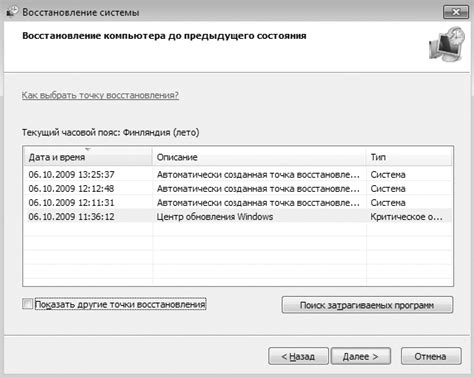This screenshot has height=377, width=474.
Task: Select the Центр обновления Windows restore point
Action: (238, 217)
